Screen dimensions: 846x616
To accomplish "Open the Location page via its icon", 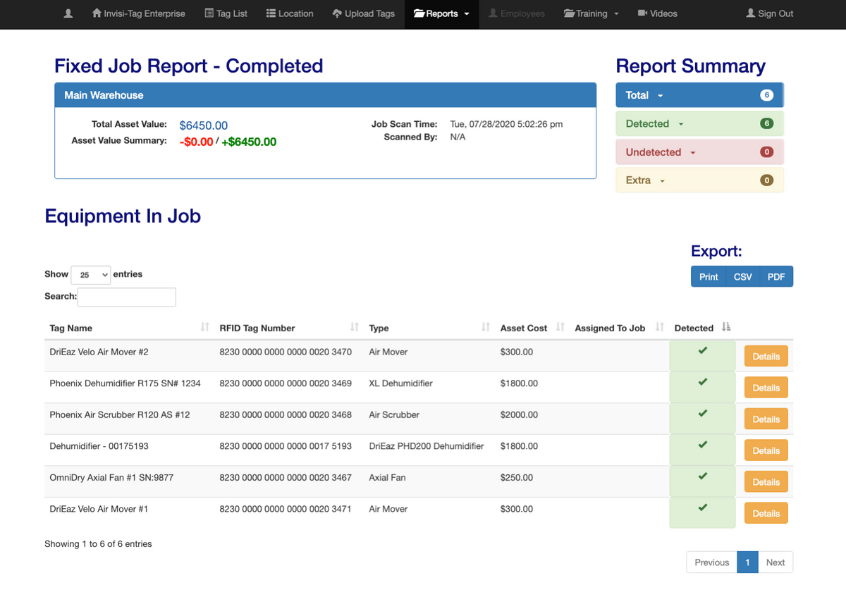I will coord(270,13).
